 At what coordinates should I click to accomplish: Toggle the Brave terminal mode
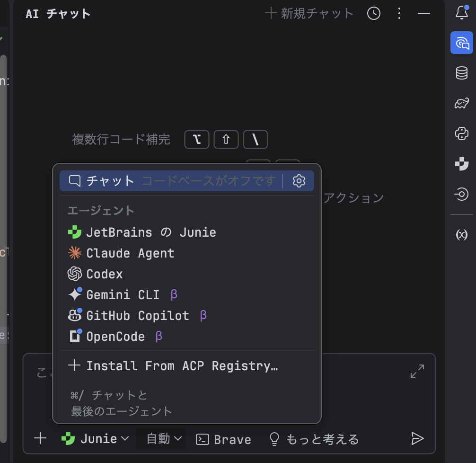point(224,439)
